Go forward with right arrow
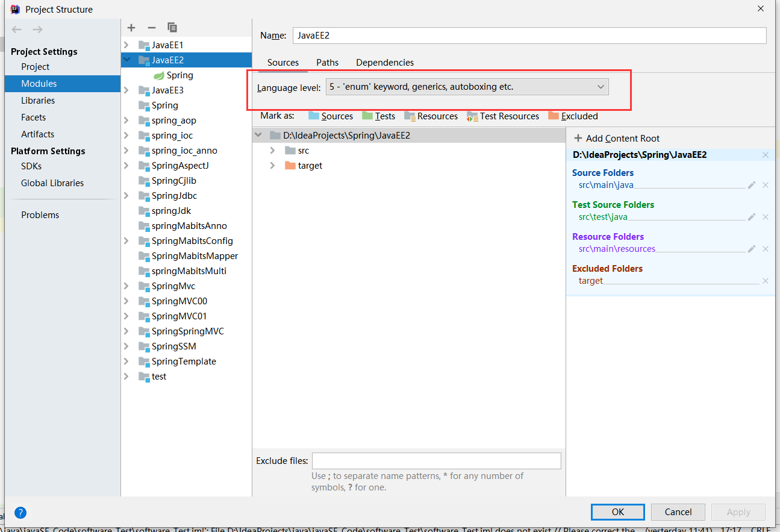 [x=37, y=30]
